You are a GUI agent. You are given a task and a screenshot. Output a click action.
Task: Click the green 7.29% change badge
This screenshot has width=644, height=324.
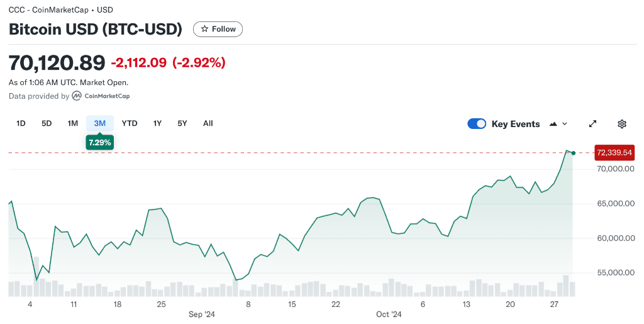100,143
